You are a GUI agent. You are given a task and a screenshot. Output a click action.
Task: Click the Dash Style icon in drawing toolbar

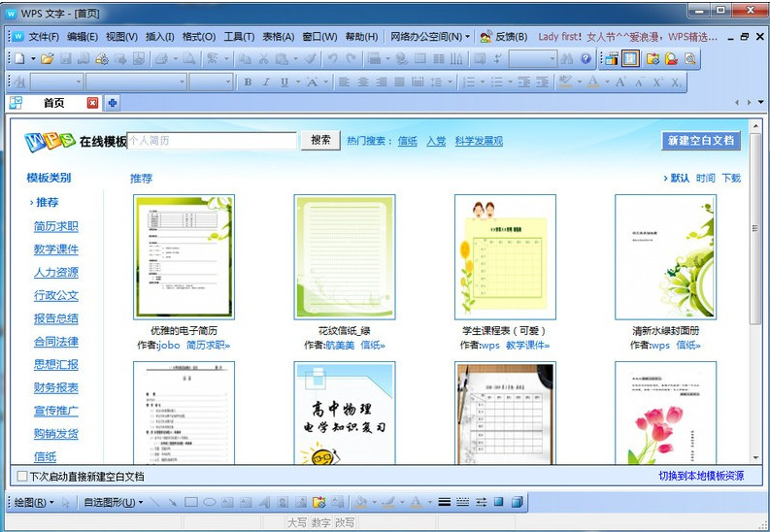[x=462, y=502]
